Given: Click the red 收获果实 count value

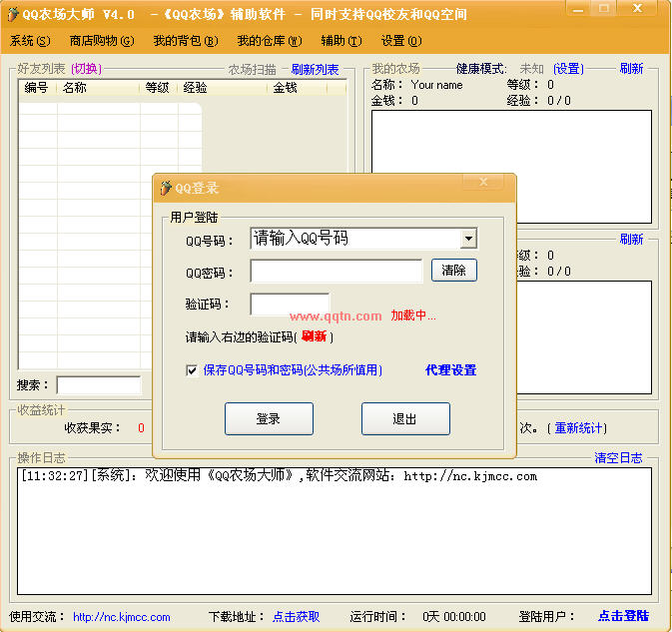Looking at the screenshot, I should [141, 428].
